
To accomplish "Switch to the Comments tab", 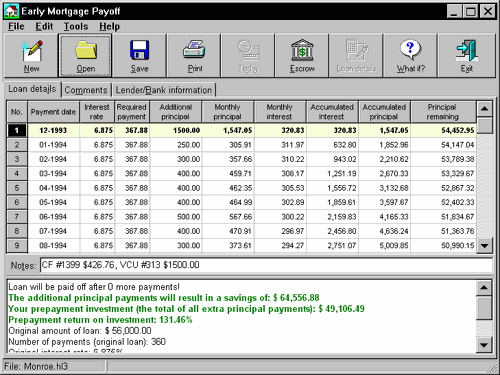I will (86, 90).
